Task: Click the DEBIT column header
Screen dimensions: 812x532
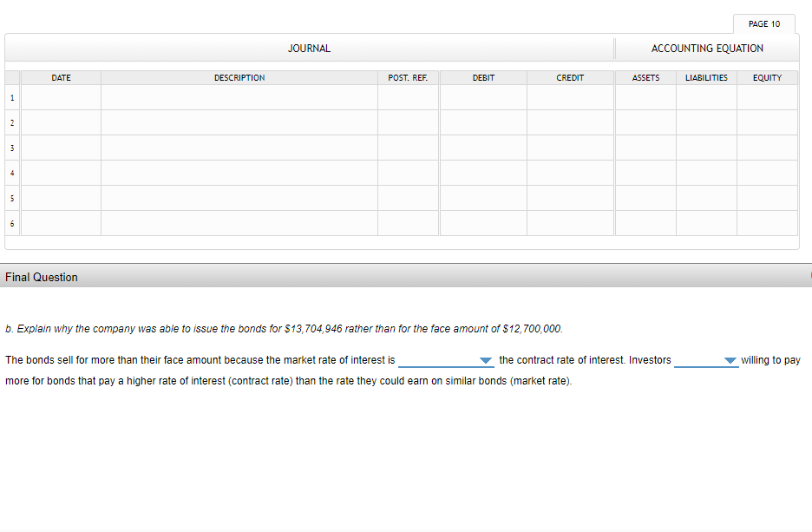Action: pyautogui.click(x=484, y=78)
